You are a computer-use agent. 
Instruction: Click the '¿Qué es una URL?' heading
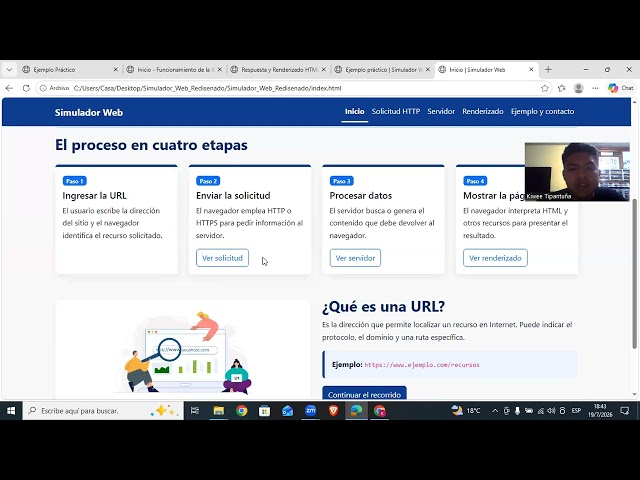coord(384,307)
